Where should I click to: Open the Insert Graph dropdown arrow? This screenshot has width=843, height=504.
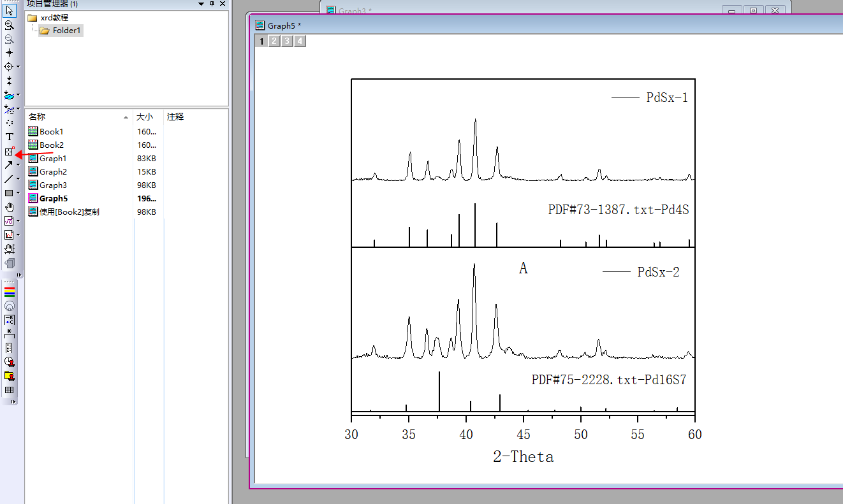pyautogui.click(x=18, y=235)
